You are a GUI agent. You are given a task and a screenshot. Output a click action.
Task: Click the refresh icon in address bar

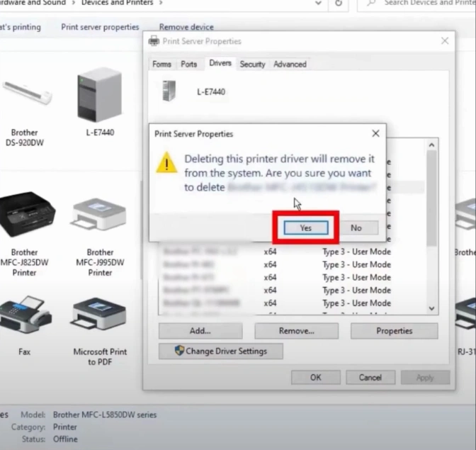click(339, 4)
